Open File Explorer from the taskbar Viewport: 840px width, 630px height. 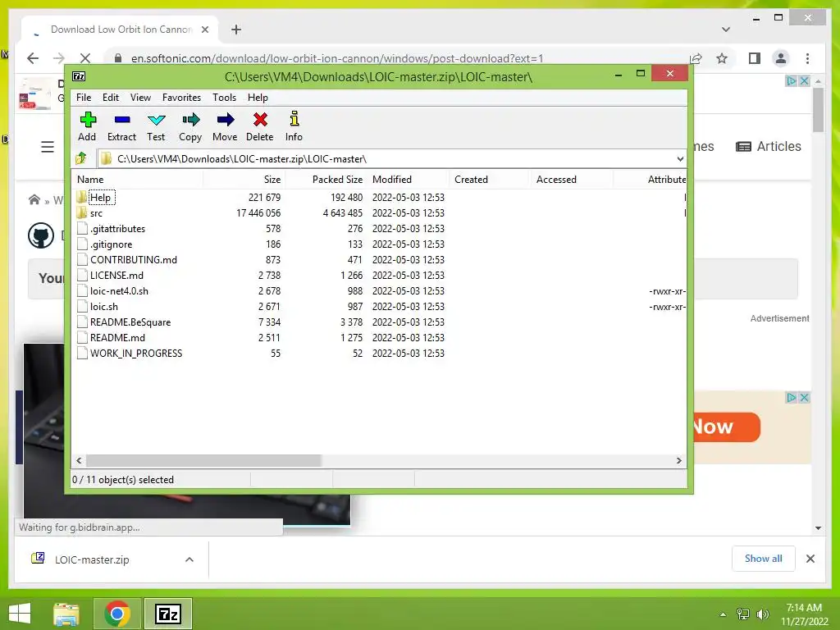coord(66,614)
